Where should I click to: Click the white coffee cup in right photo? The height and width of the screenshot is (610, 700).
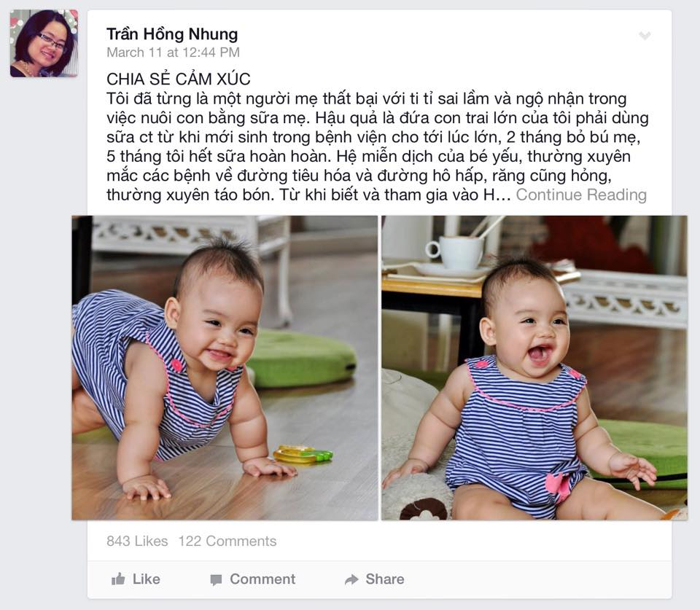point(455,253)
